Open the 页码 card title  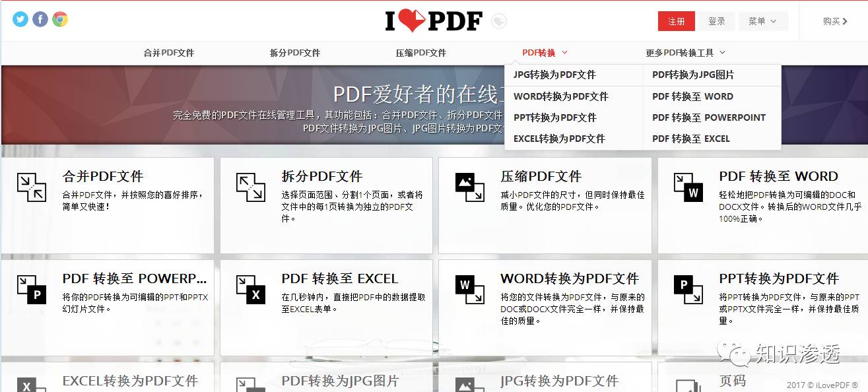tap(733, 381)
